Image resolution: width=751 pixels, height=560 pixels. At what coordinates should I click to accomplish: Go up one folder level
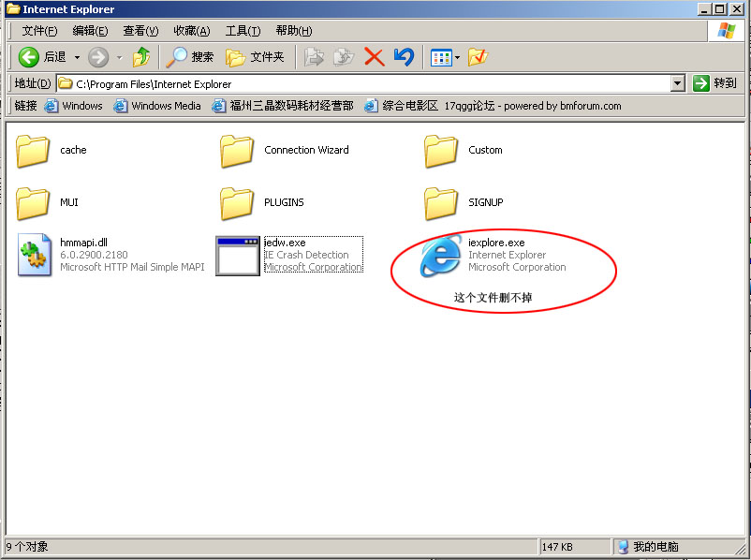pos(141,57)
